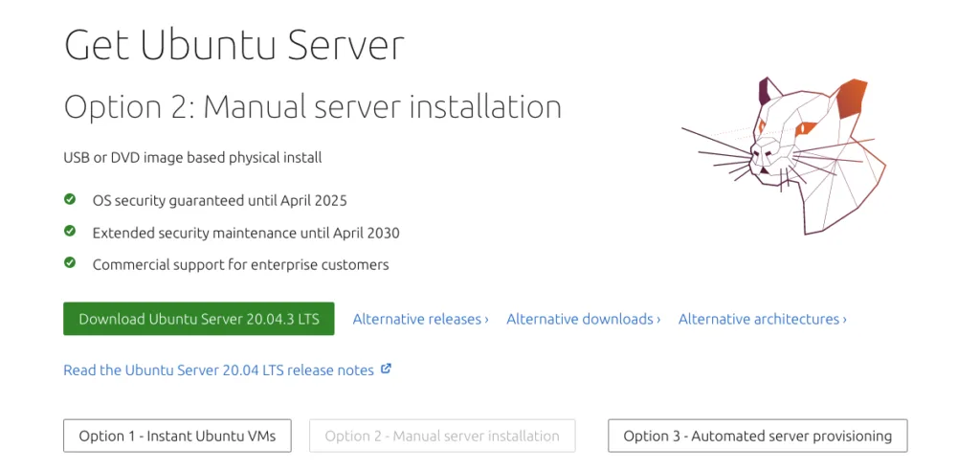Image resolution: width=980 pixels, height=471 pixels.
Task: Click the chevron after Alternative downloads
Action: coord(658,320)
